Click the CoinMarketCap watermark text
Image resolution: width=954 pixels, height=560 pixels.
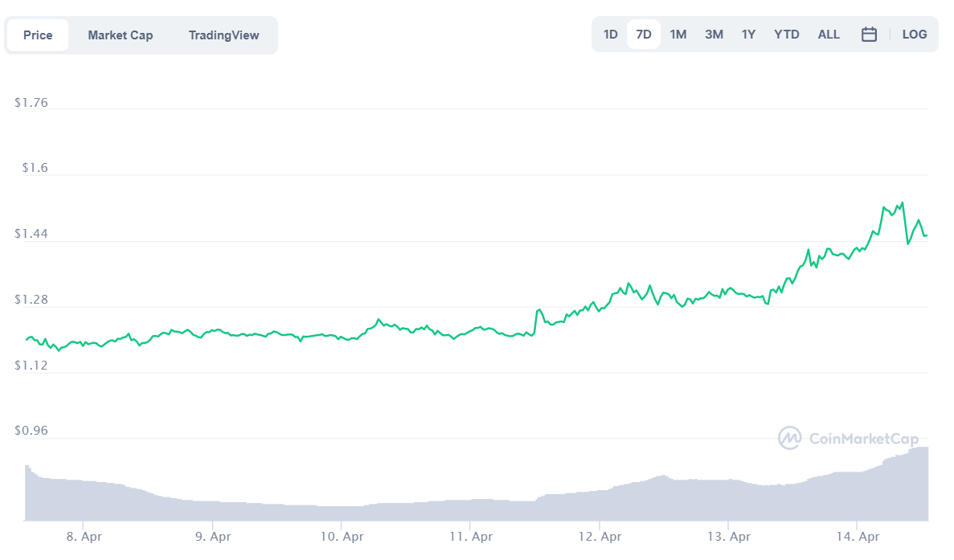[863, 439]
